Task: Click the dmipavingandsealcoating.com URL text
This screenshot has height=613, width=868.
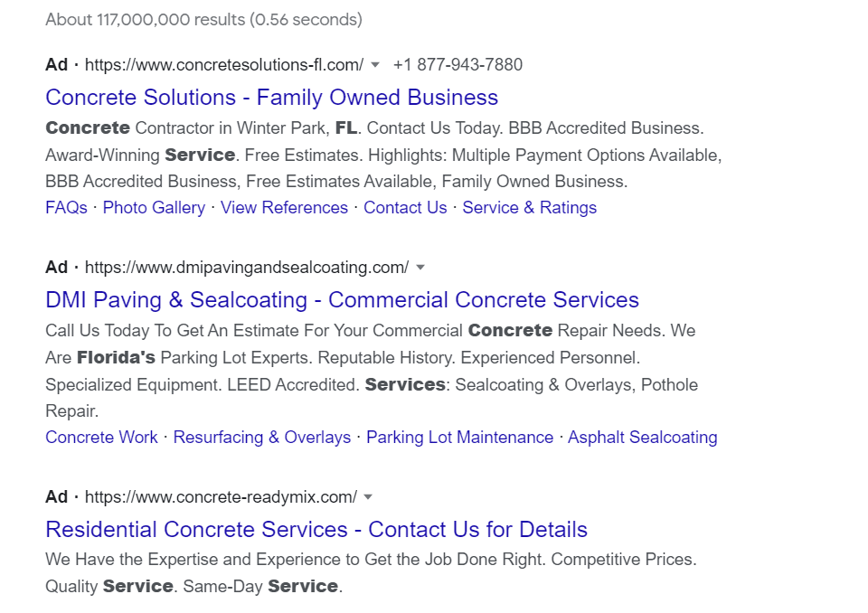Action: pyautogui.click(x=246, y=268)
